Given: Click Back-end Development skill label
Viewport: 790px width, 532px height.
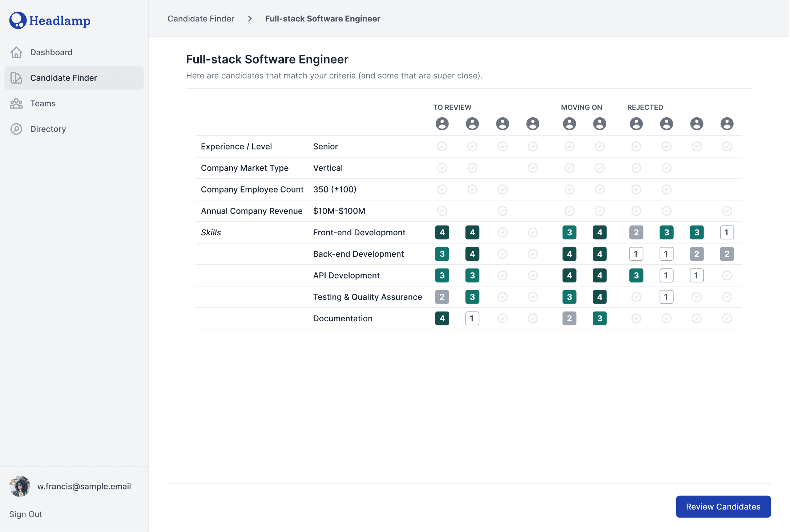Looking at the screenshot, I should [358, 254].
